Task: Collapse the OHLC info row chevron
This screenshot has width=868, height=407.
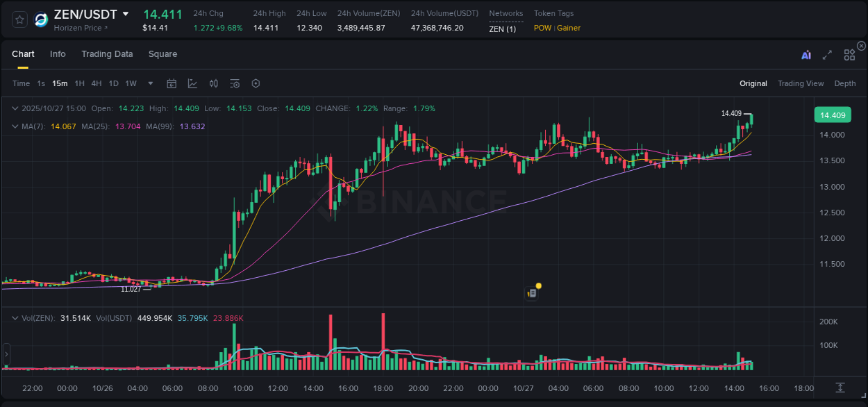Action: (x=15, y=108)
